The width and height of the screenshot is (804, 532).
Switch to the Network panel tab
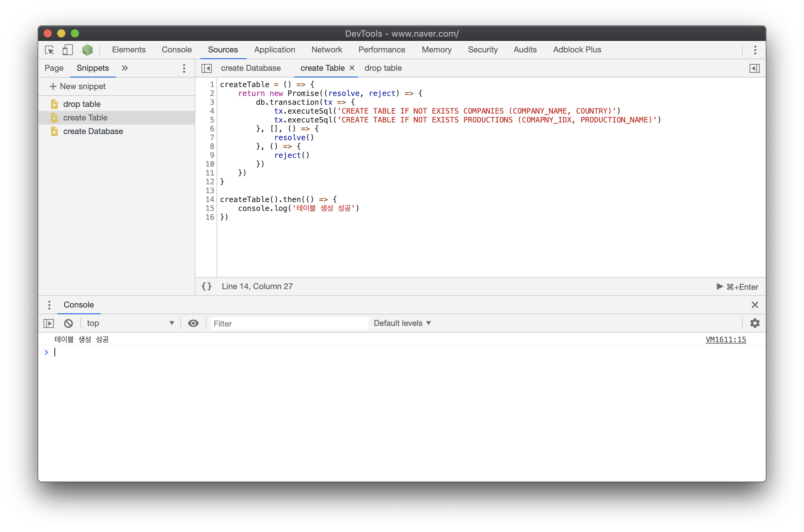[326, 50]
